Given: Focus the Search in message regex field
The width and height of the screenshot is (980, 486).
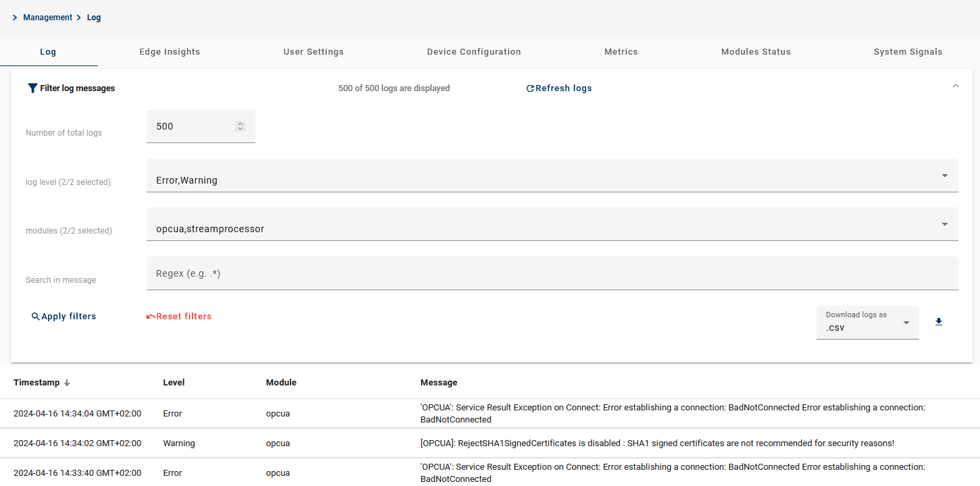Looking at the screenshot, I should click(552, 273).
